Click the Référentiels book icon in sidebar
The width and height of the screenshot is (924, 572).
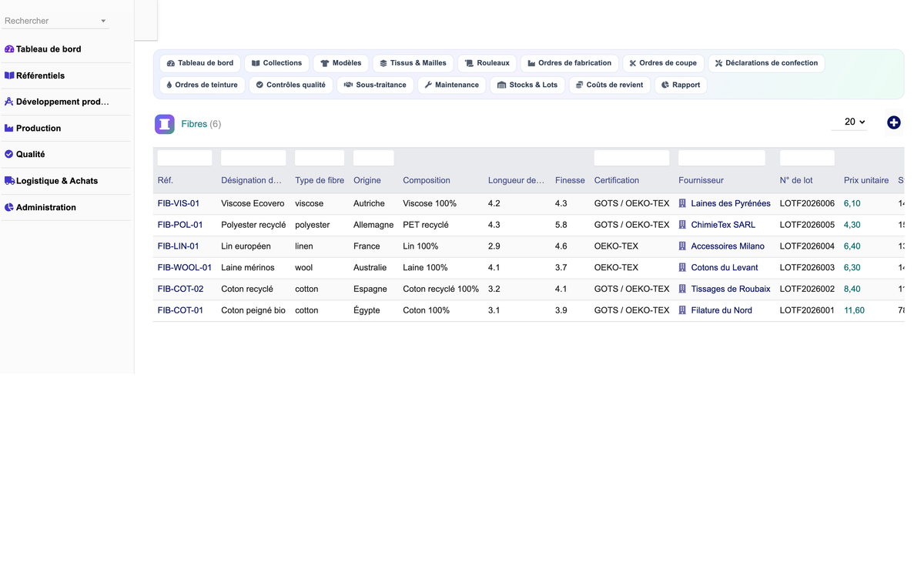[x=9, y=75]
